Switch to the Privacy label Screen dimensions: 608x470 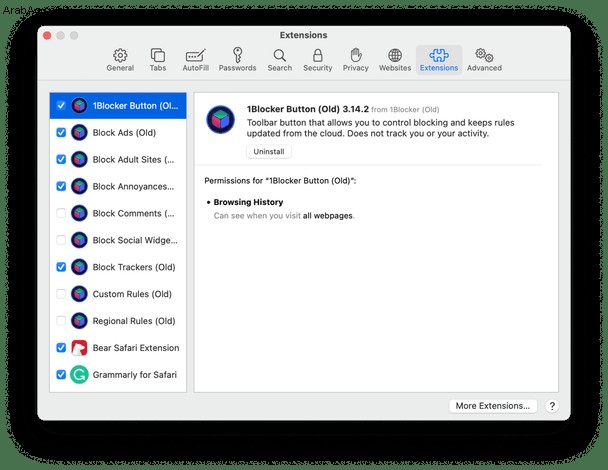(356, 68)
